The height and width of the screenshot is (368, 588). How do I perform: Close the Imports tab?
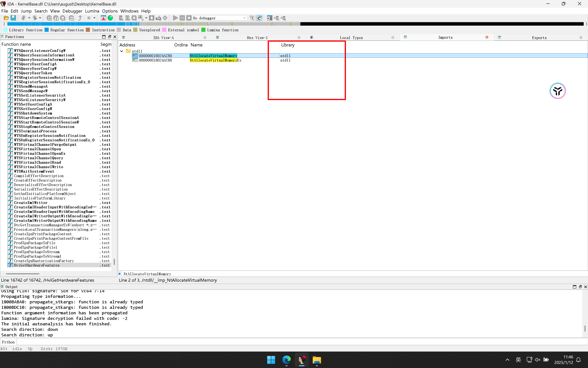tap(487, 37)
